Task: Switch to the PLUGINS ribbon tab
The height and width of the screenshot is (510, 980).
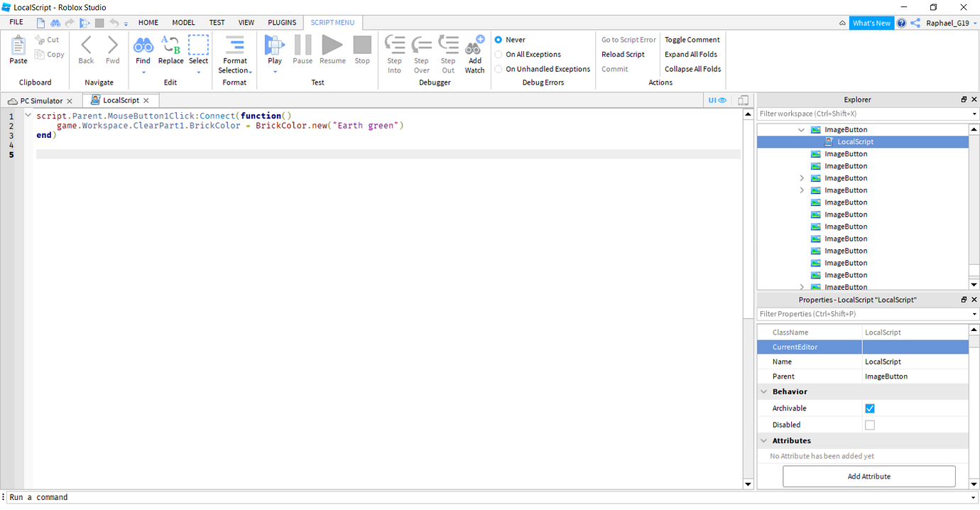Action: (282, 23)
